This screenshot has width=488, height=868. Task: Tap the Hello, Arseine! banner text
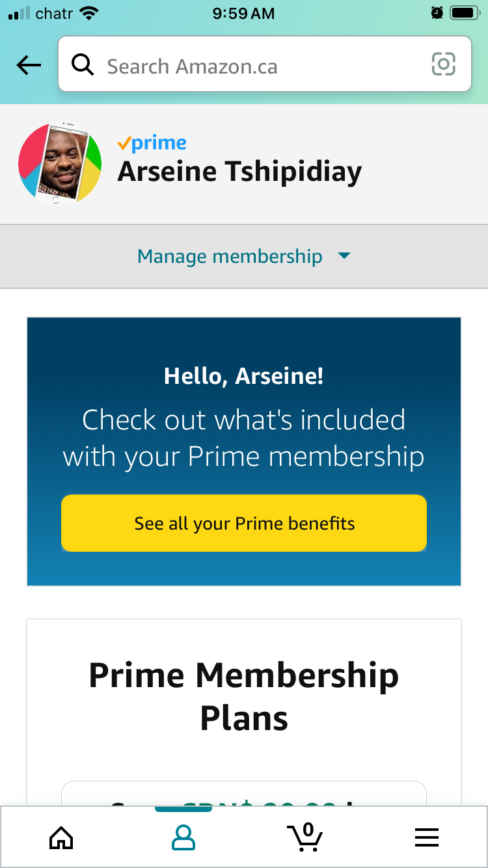243,376
